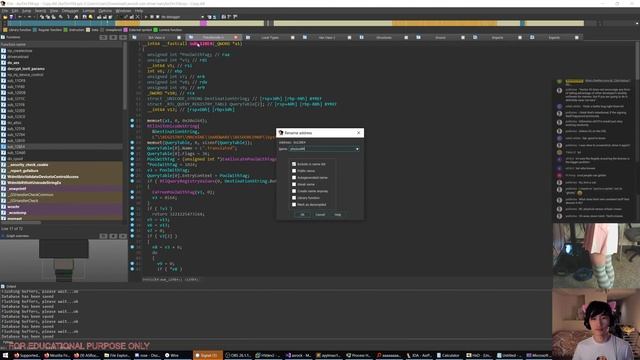
Task: Switch to the Hex View-1 tab
Action: pos(327,38)
